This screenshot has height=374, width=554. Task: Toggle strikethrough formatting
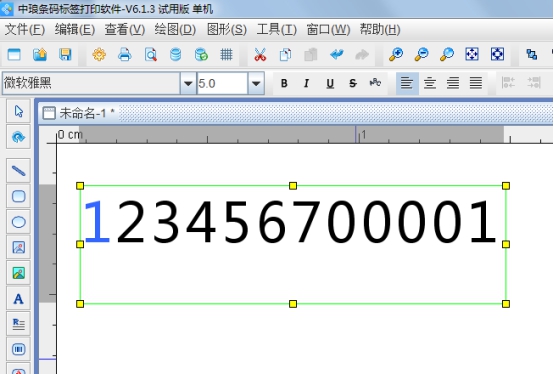coord(353,83)
